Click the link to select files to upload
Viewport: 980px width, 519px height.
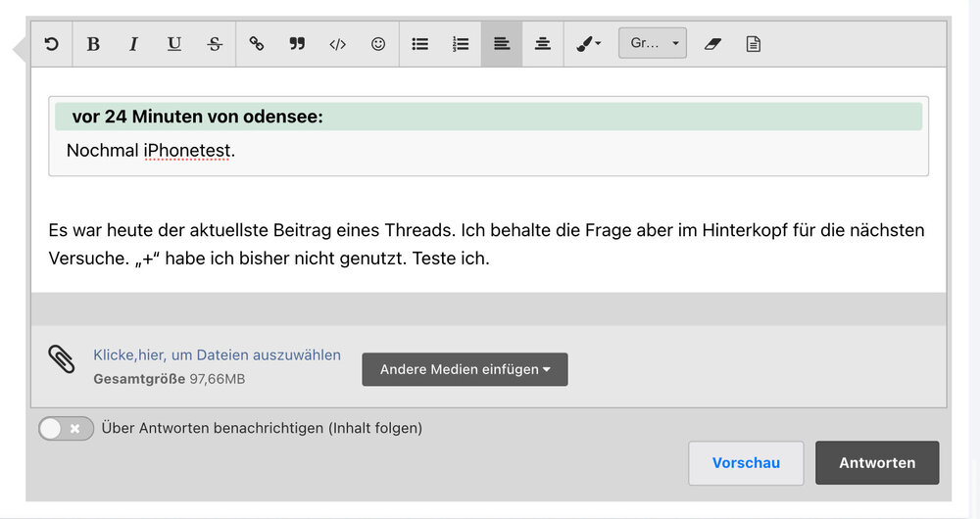pos(217,354)
